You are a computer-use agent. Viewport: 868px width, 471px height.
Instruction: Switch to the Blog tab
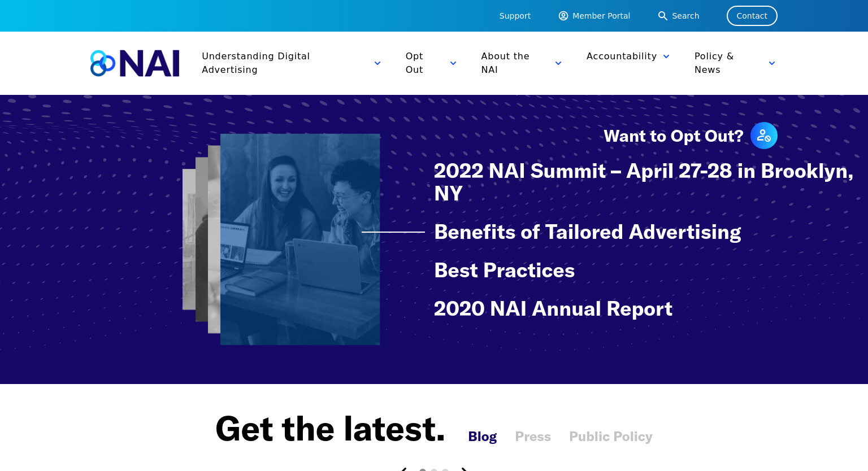click(x=483, y=437)
